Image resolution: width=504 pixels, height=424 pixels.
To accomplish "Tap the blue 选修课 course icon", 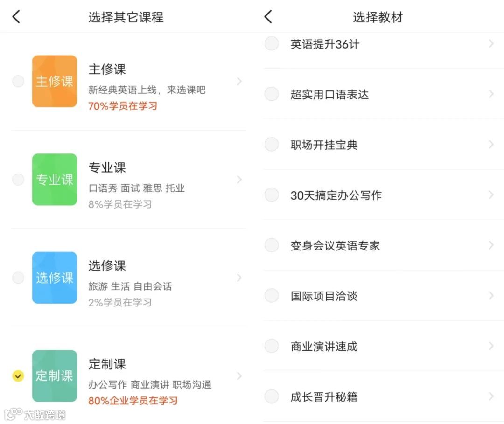I will point(54,278).
